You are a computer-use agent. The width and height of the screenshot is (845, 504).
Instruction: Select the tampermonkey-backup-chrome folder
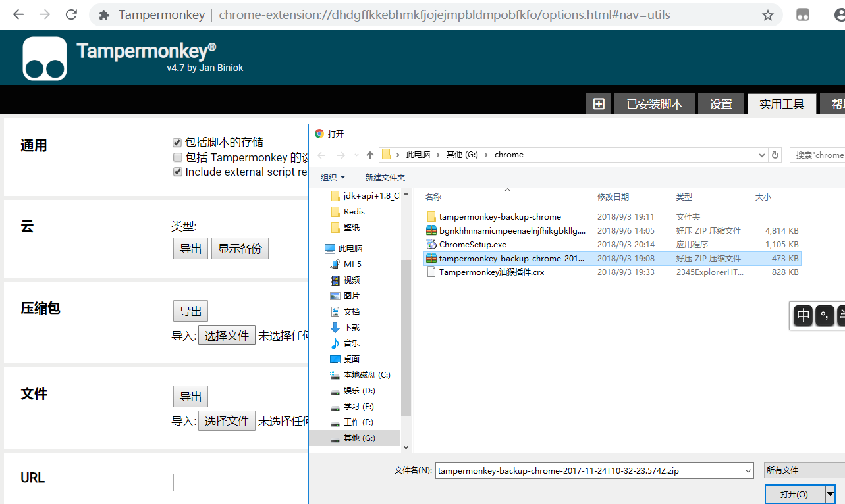click(500, 217)
